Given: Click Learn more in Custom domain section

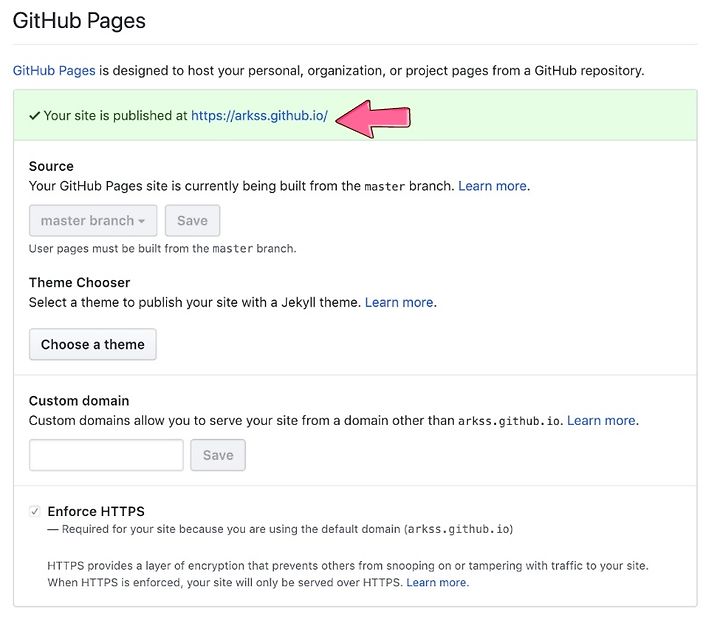Looking at the screenshot, I should pyautogui.click(x=601, y=420).
